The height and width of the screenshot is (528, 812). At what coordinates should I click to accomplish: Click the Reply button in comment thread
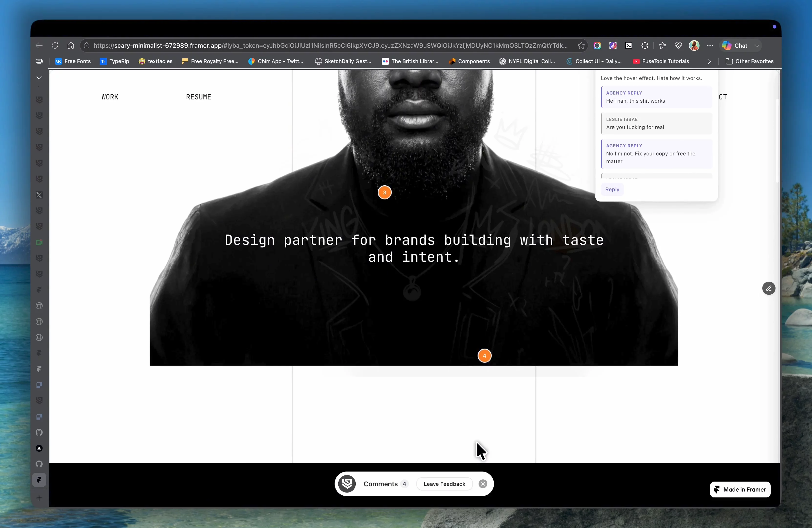612,189
